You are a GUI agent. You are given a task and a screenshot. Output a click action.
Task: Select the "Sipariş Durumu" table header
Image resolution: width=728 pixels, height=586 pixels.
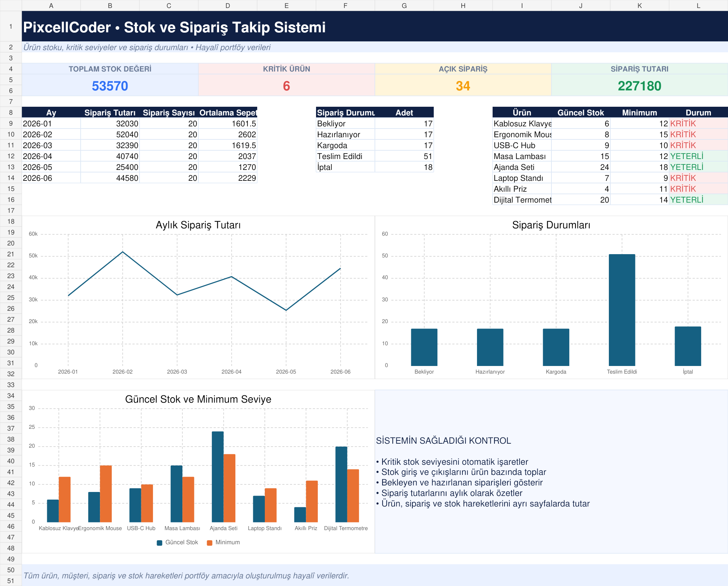345,113
